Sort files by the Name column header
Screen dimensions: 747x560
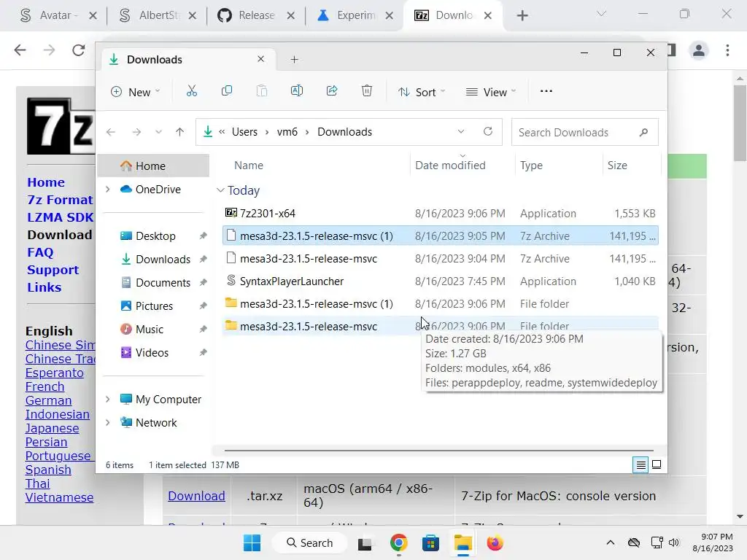(x=249, y=166)
